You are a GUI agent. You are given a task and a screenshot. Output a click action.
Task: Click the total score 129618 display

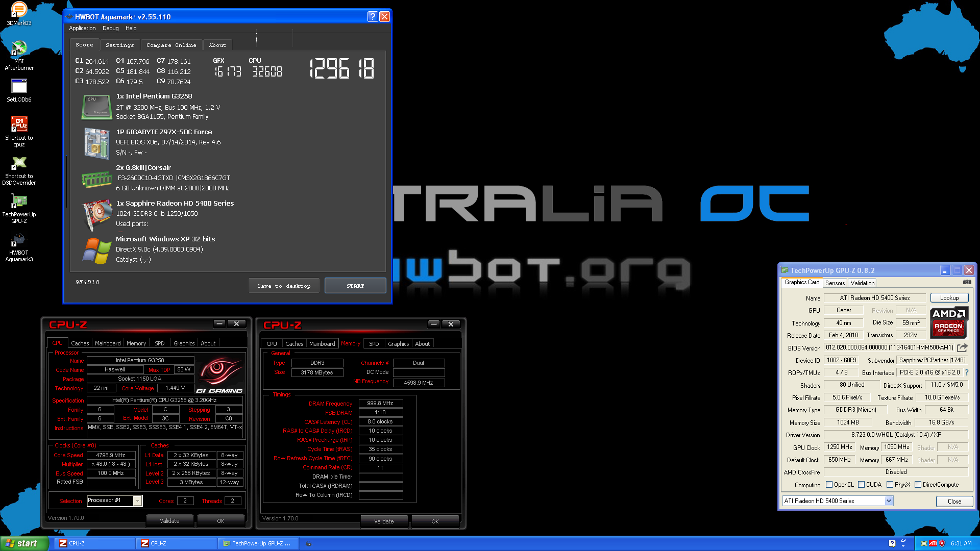(341, 68)
